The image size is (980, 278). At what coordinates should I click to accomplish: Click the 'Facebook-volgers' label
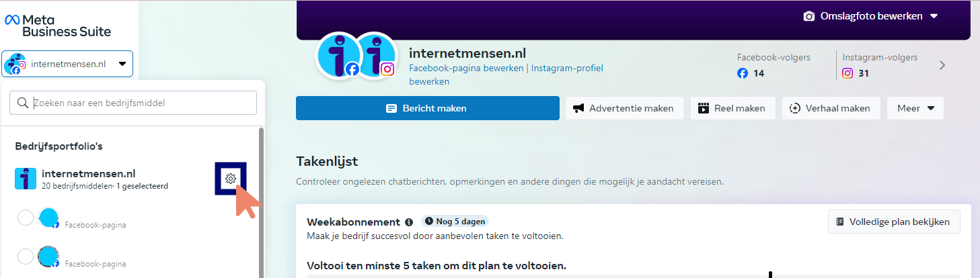(774, 58)
